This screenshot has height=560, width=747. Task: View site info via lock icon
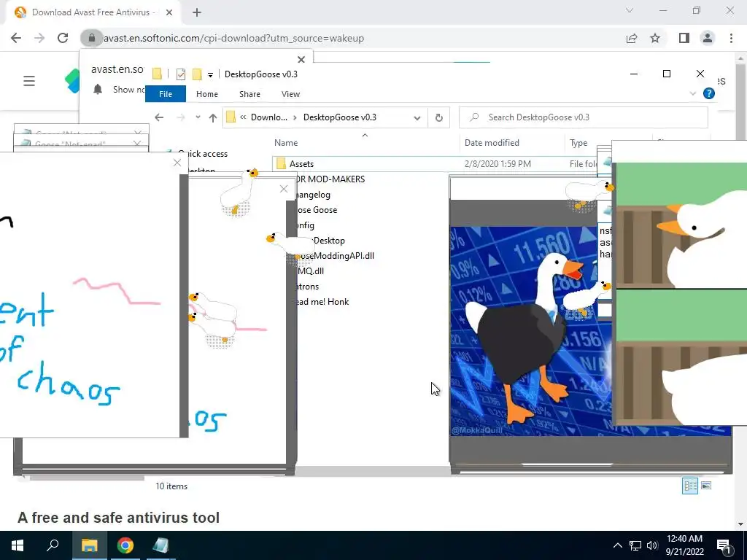[91, 38]
